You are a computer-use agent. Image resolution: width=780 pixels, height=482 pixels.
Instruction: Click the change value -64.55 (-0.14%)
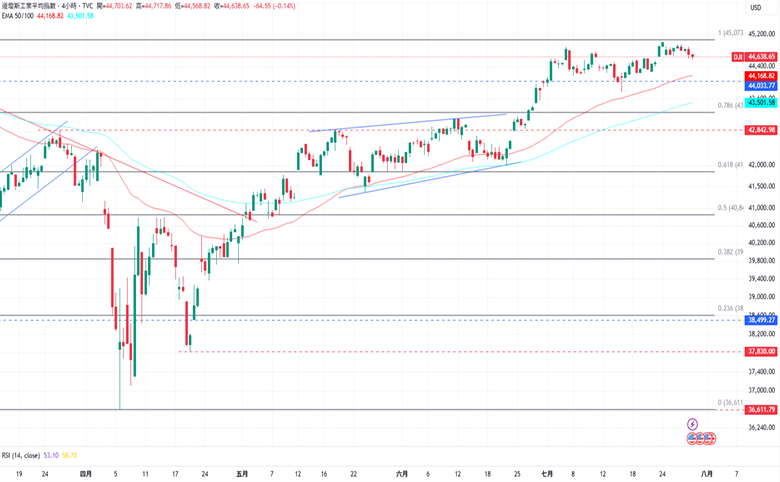(274, 6)
